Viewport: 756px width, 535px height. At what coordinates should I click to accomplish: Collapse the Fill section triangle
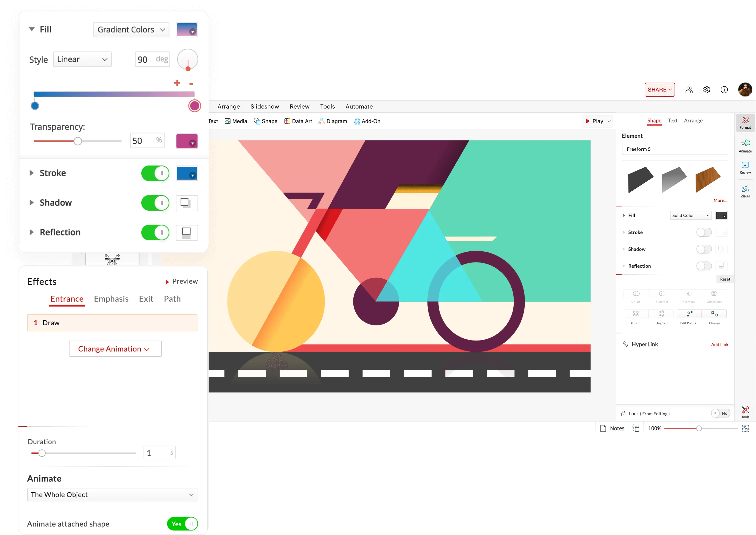click(31, 29)
